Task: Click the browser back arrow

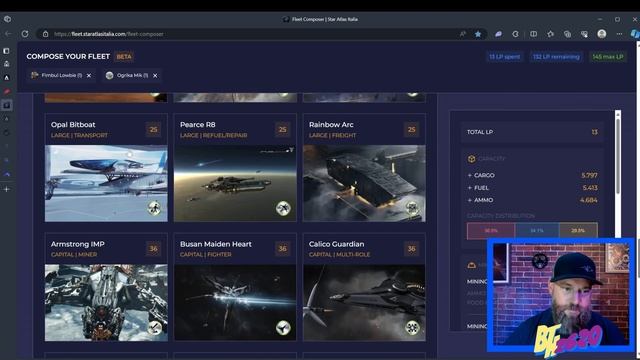Action: click(8, 34)
